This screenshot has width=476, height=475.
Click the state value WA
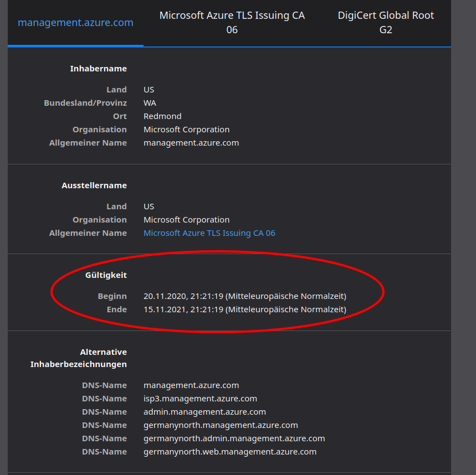coord(150,103)
